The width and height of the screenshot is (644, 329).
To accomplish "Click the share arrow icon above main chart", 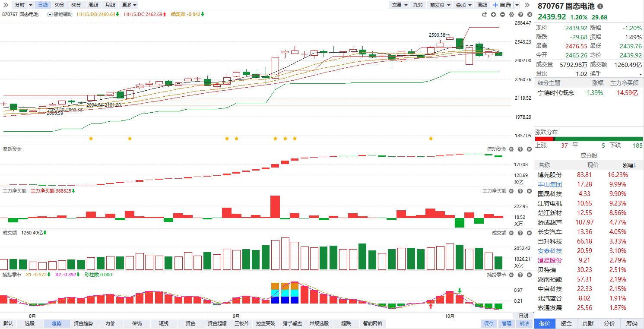I will [x=485, y=14].
